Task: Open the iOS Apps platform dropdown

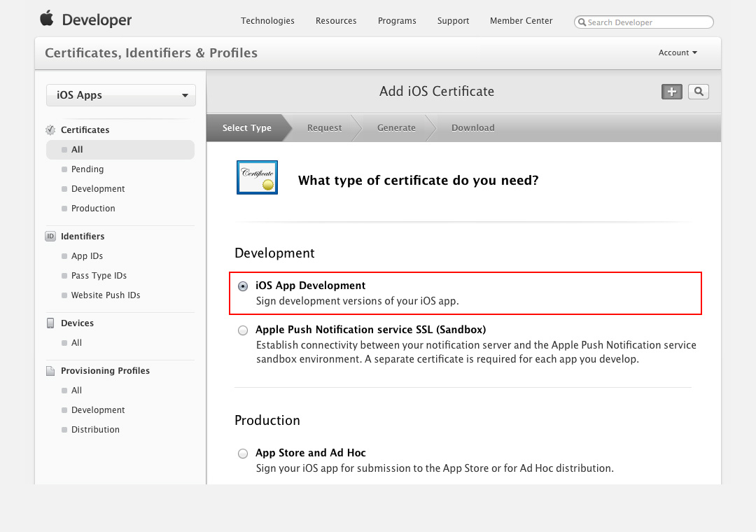Action: click(121, 95)
